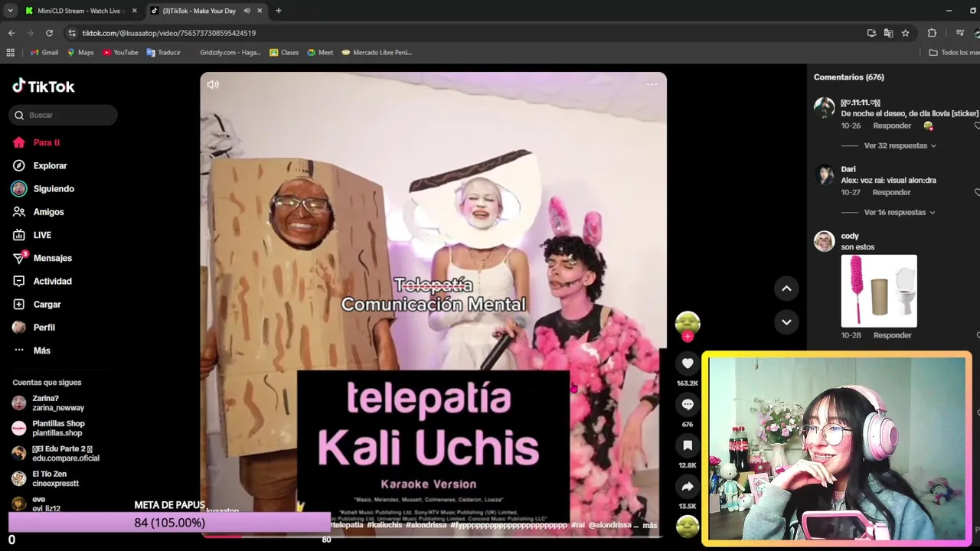Go back with the browser back arrow
The height and width of the screenshot is (551, 980).
[x=11, y=33]
